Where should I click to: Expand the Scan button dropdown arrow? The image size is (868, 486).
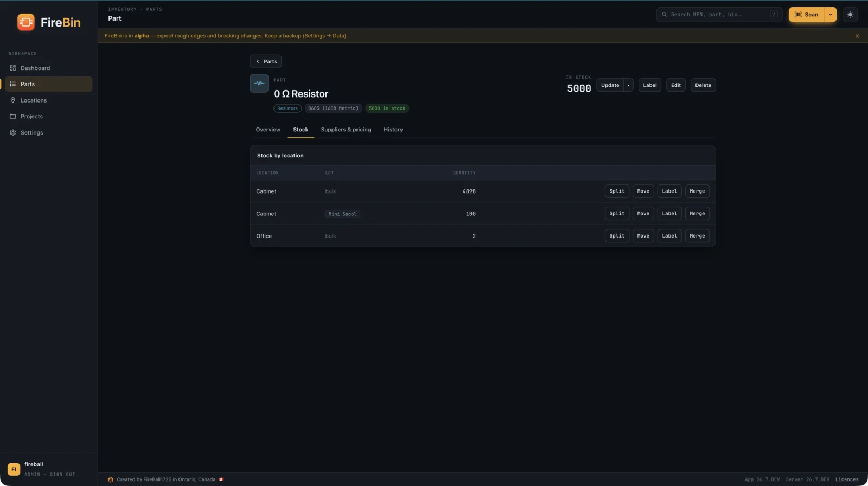pos(831,15)
